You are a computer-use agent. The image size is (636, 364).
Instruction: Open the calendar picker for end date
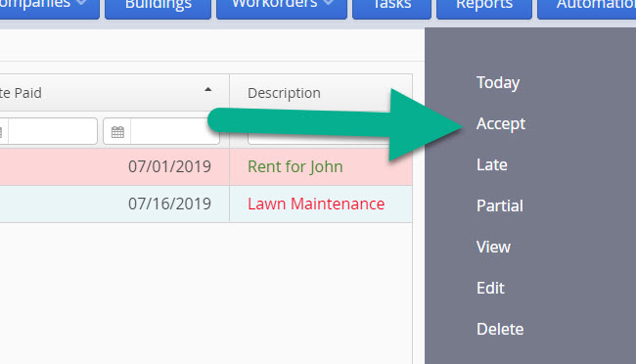tap(117, 131)
